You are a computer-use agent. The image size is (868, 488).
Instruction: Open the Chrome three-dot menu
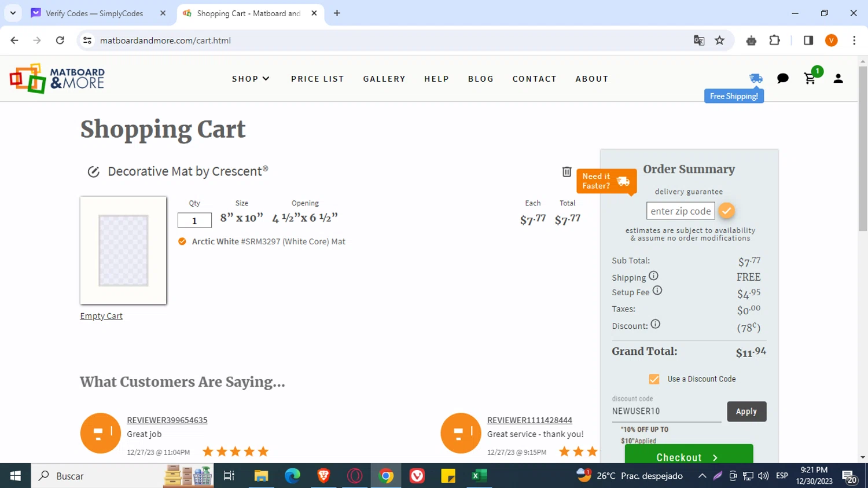point(854,40)
